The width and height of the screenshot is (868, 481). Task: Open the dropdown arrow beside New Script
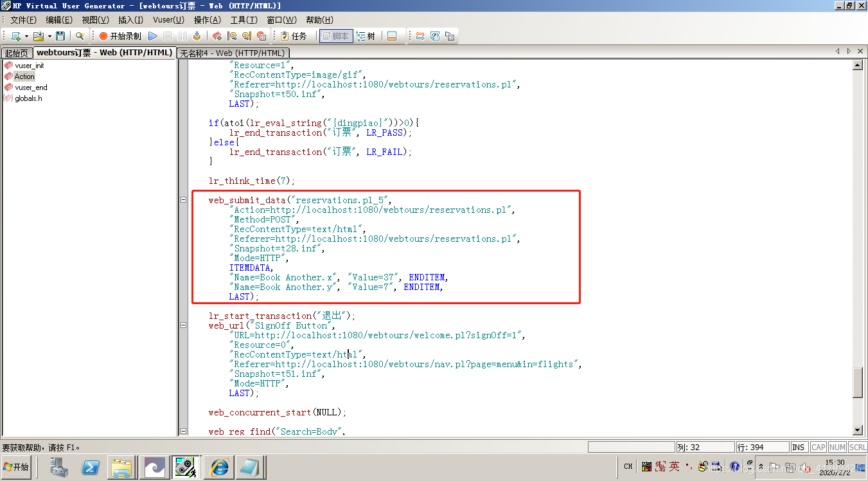(26, 36)
